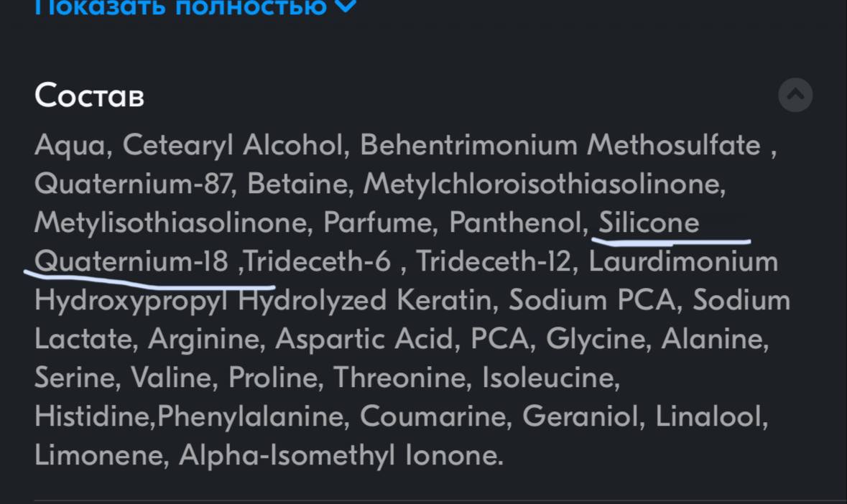
Task: Click the underlined Quaternium-18 ingredient
Action: (x=131, y=262)
